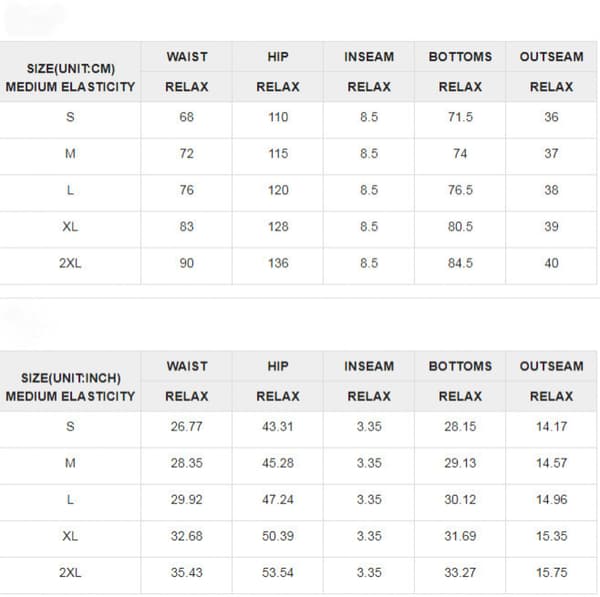
Task: Select waist value 26.77 in the inch table
Action: [187, 426]
